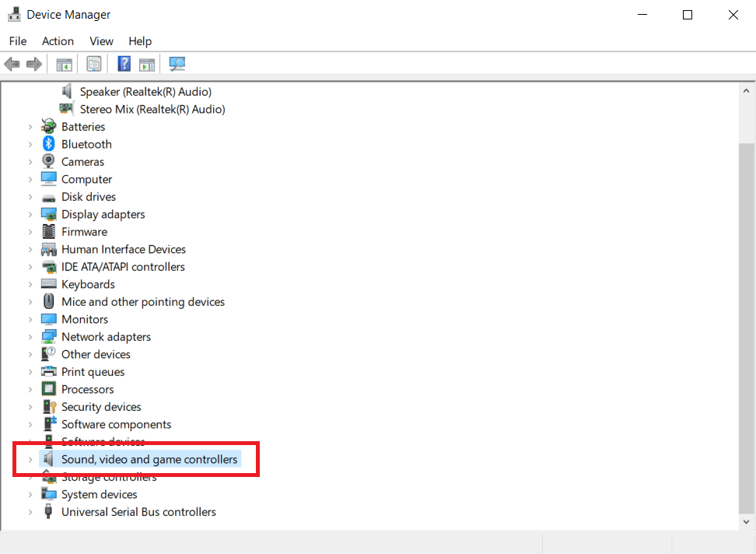Click the Bluetooth device icon
Screen dimensions: 756x554
pos(49,144)
